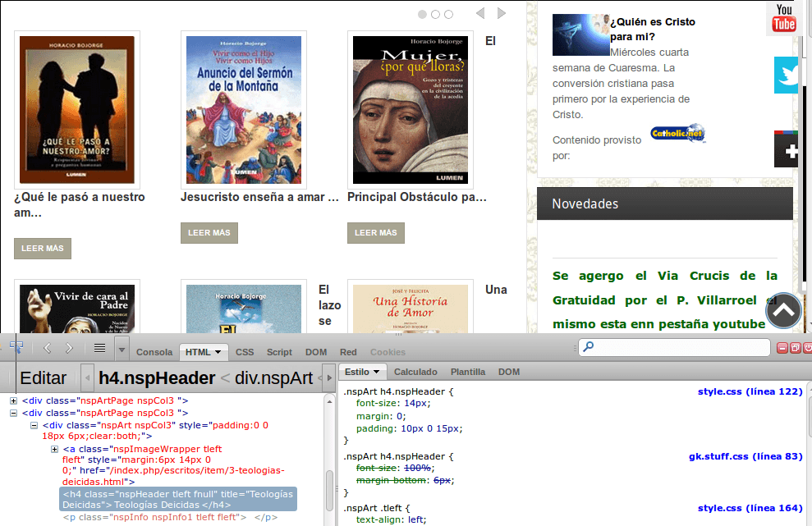Click the Firebug inspect element icon
This screenshot has width=812, height=526.
16,347
